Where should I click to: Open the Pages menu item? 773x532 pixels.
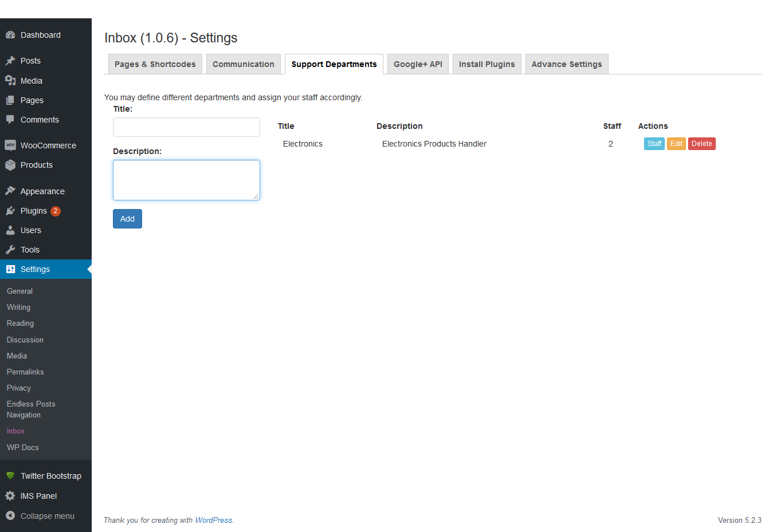[46, 100]
